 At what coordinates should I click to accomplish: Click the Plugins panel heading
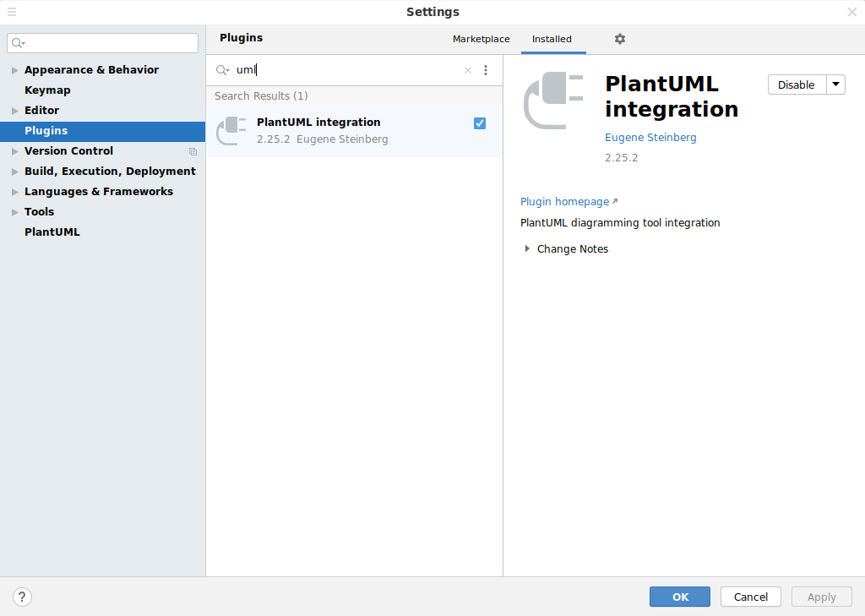[x=241, y=37]
